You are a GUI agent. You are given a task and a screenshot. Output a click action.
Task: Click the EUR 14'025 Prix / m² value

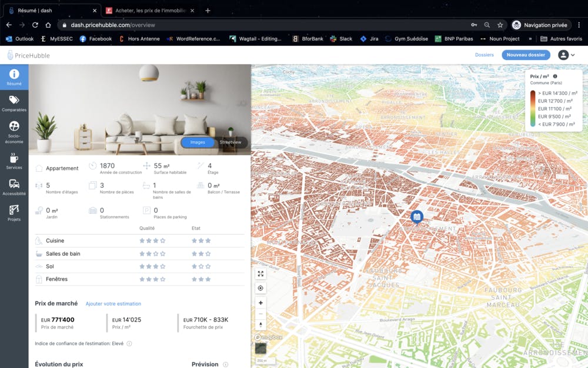(x=127, y=320)
